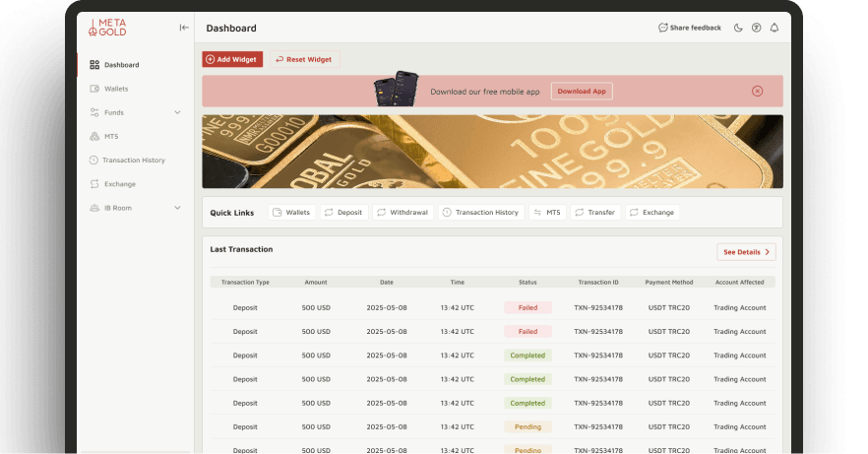Open the Withdrawal quick link
Screen dimensions: 868x454
pos(403,213)
